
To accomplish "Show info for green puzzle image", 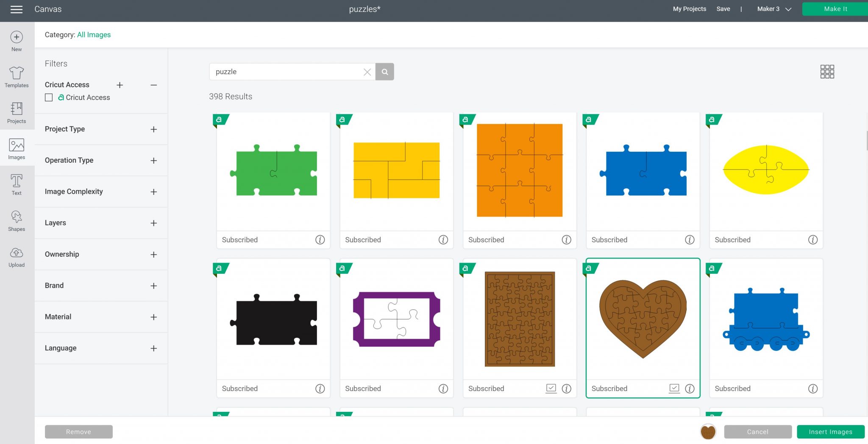I will pyautogui.click(x=320, y=240).
